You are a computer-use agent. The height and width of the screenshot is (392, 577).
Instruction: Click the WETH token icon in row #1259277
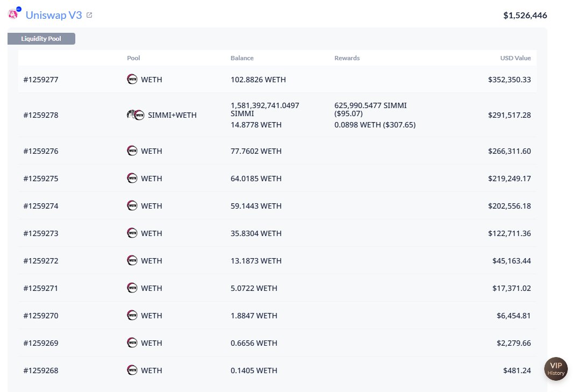click(x=132, y=79)
